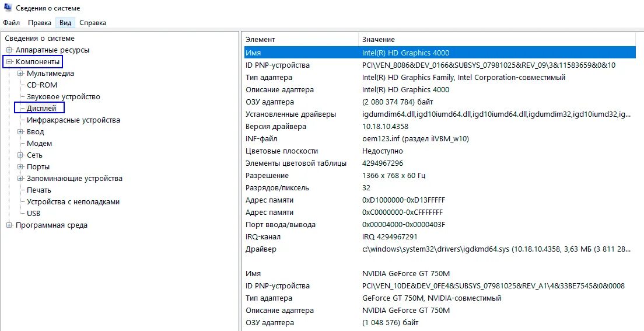Select Порты in the tree
644x331 pixels.
[38, 167]
